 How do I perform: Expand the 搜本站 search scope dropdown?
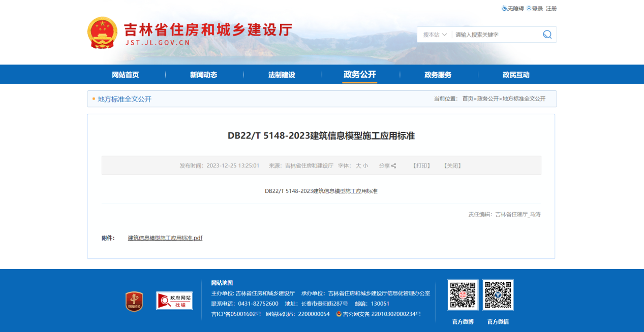[435, 35]
